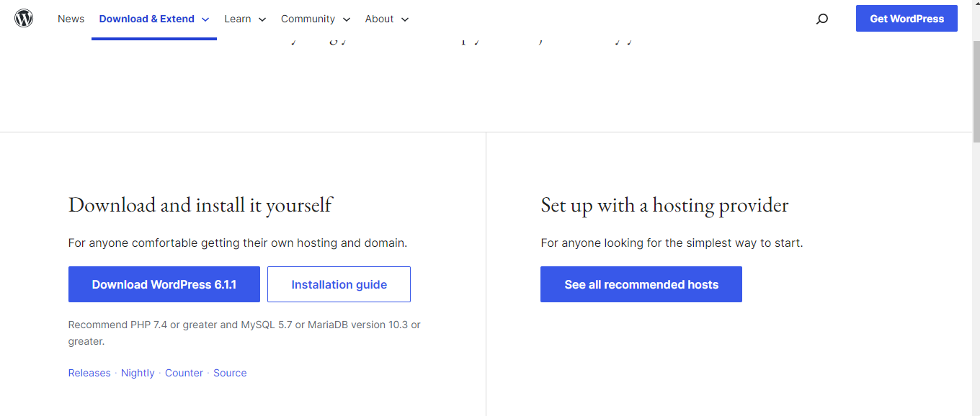Image resolution: width=980 pixels, height=416 pixels.
Task: Expand the chevron next to About
Action: click(x=404, y=19)
